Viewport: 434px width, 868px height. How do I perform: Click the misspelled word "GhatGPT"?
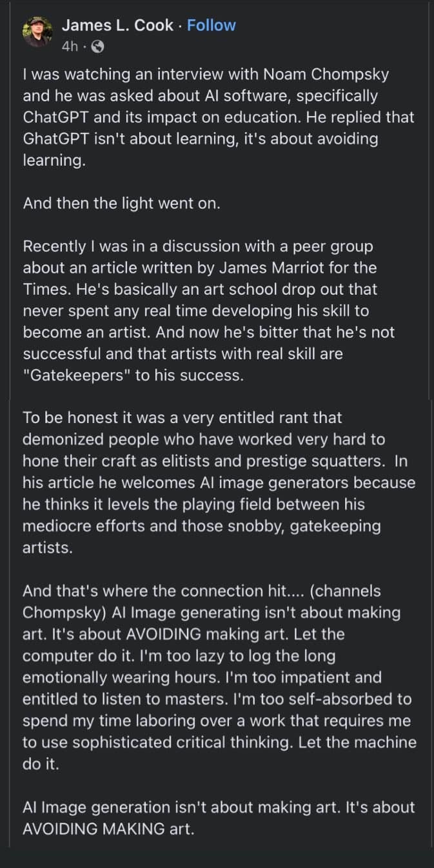pos(61,139)
